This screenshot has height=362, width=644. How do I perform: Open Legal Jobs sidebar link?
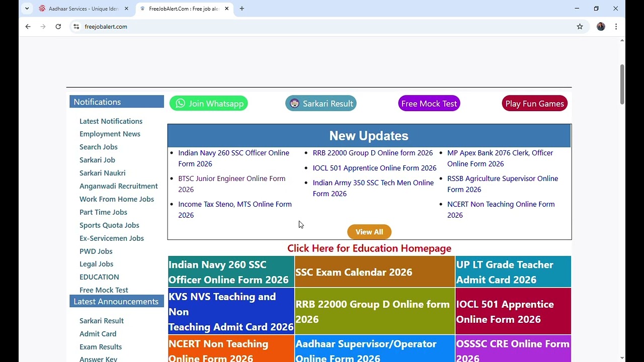(x=96, y=264)
